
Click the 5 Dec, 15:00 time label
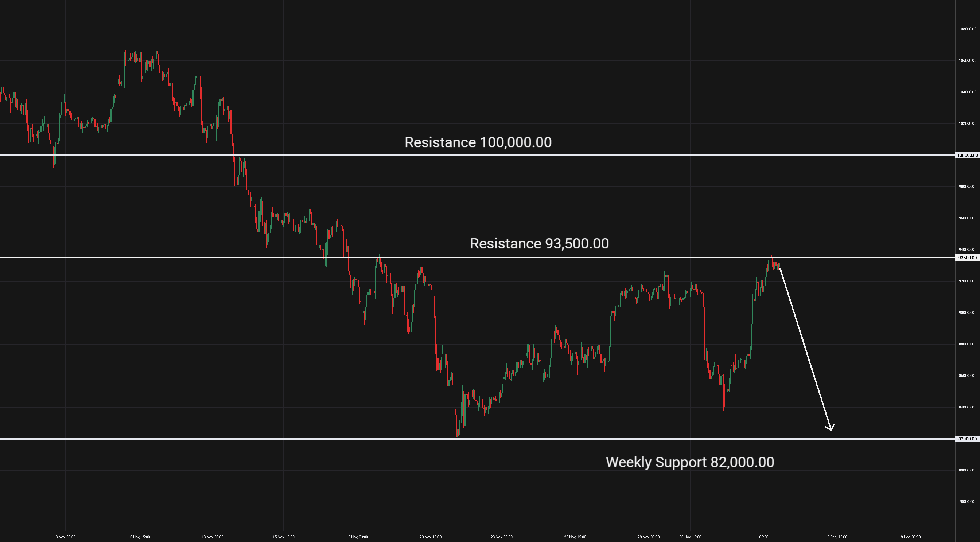coord(837,537)
